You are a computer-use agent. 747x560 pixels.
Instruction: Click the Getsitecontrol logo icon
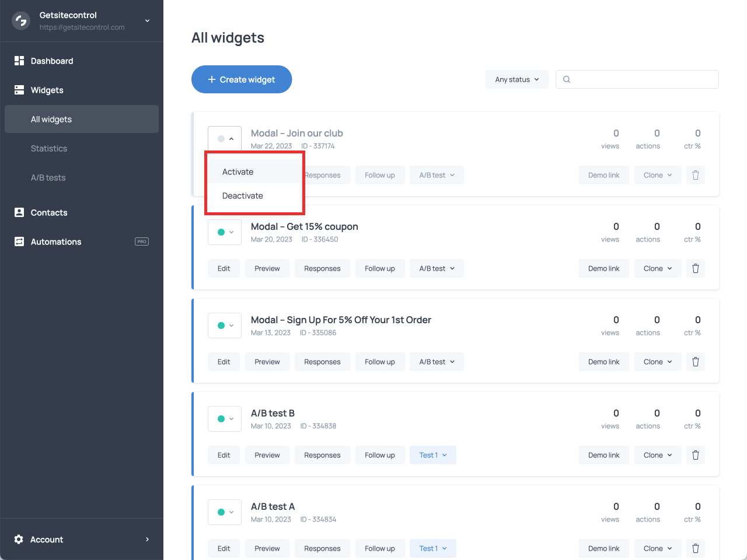point(21,21)
